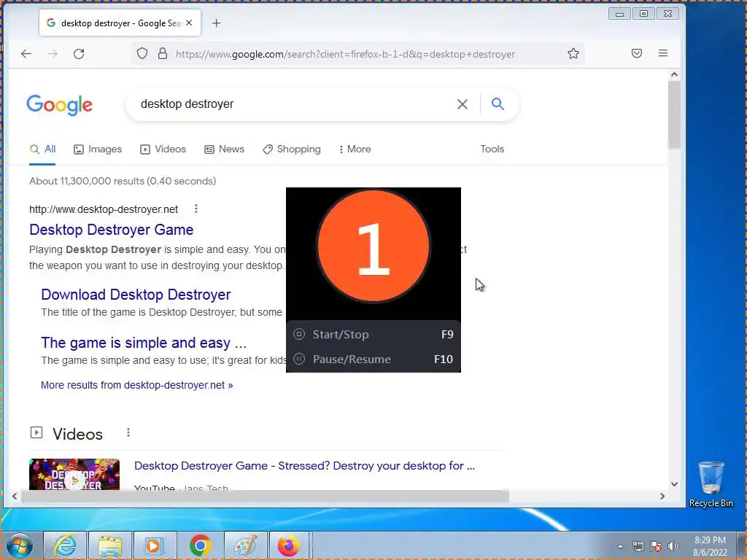Switch to the News tab

coord(225,149)
